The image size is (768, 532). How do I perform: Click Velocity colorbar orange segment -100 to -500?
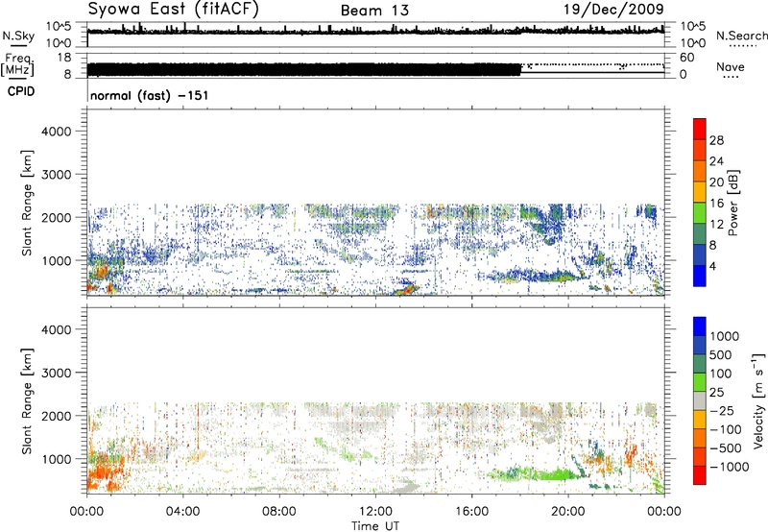point(700,438)
